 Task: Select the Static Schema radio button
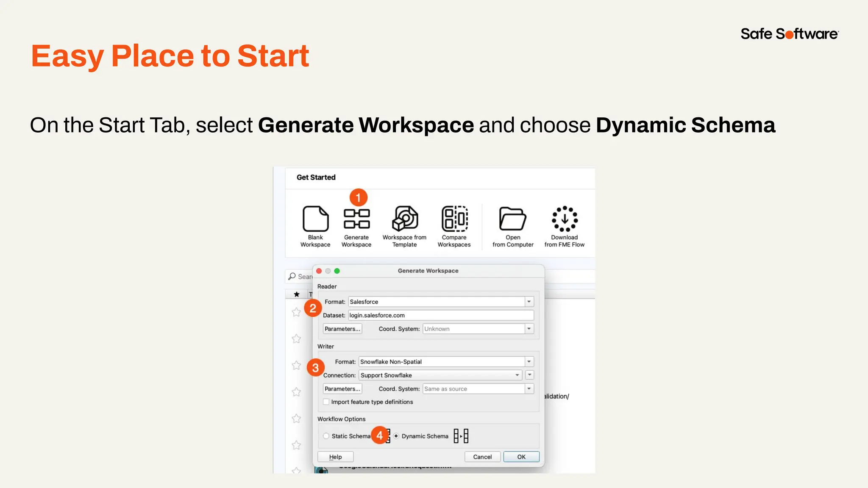pos(326,436)
